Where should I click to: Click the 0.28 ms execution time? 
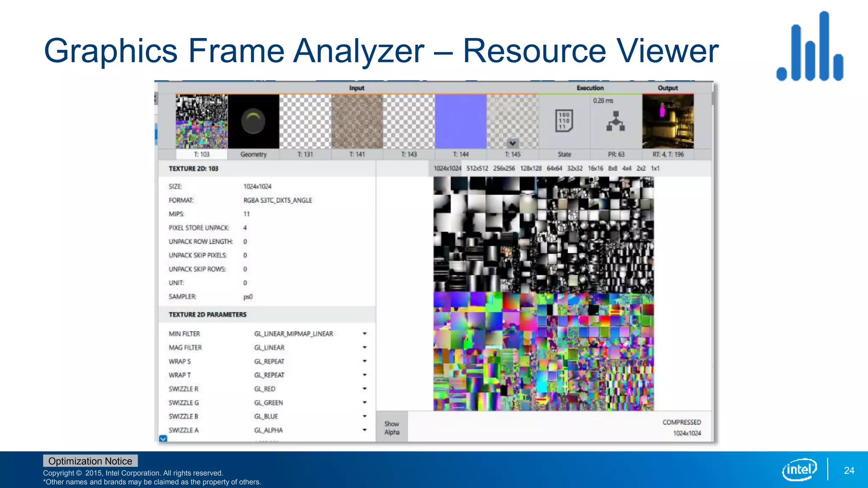pos(603,101)
